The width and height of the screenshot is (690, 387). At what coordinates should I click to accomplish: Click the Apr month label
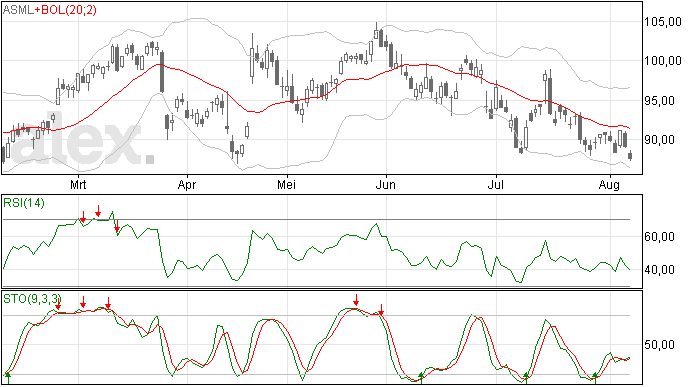(x=187, y=184)
